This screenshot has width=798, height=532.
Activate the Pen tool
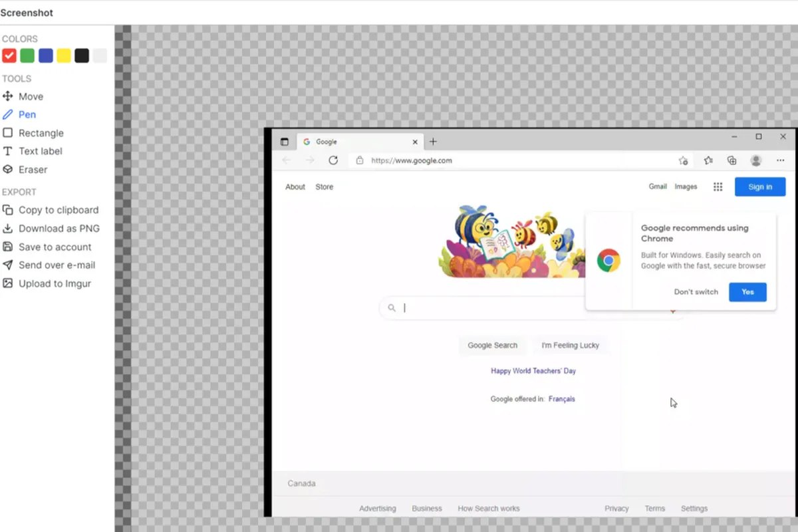[x=19, y=114]
